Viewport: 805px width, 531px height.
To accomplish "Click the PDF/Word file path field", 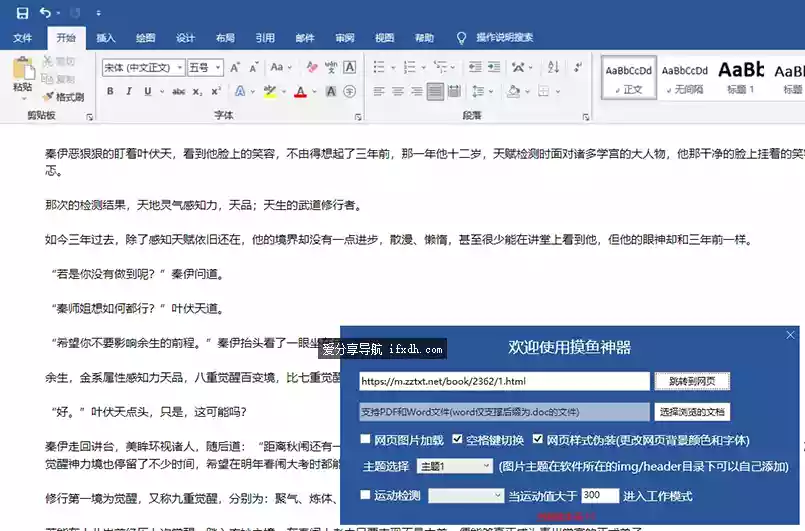I will coord(504,412).
